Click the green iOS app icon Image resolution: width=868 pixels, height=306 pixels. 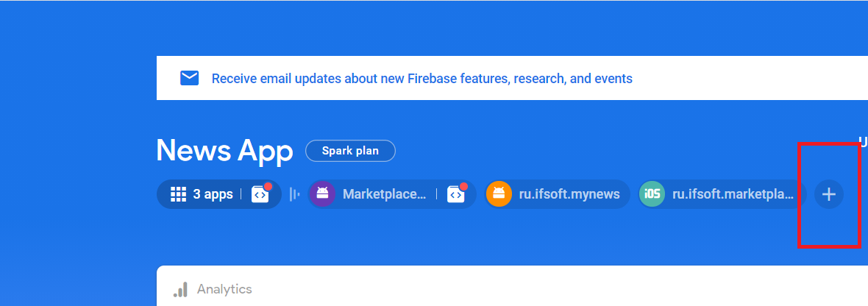[x=652, y=194]
